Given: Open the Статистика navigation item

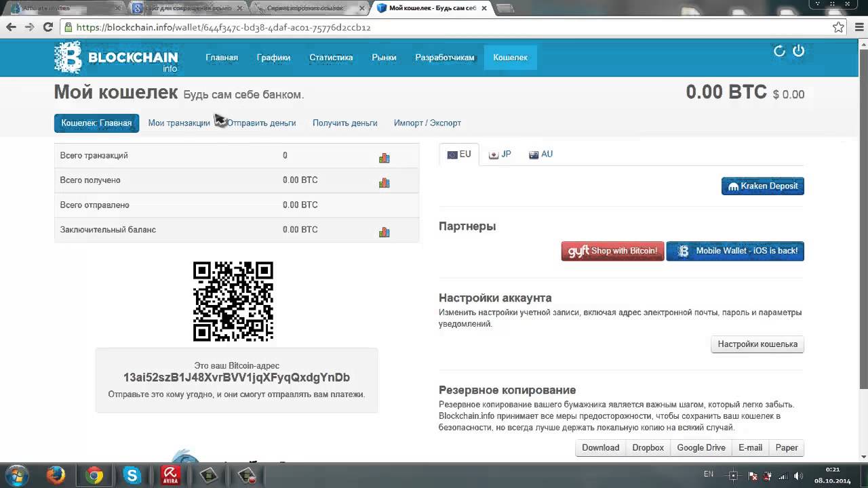Looking at the screenshot, I should click(331, 58).
